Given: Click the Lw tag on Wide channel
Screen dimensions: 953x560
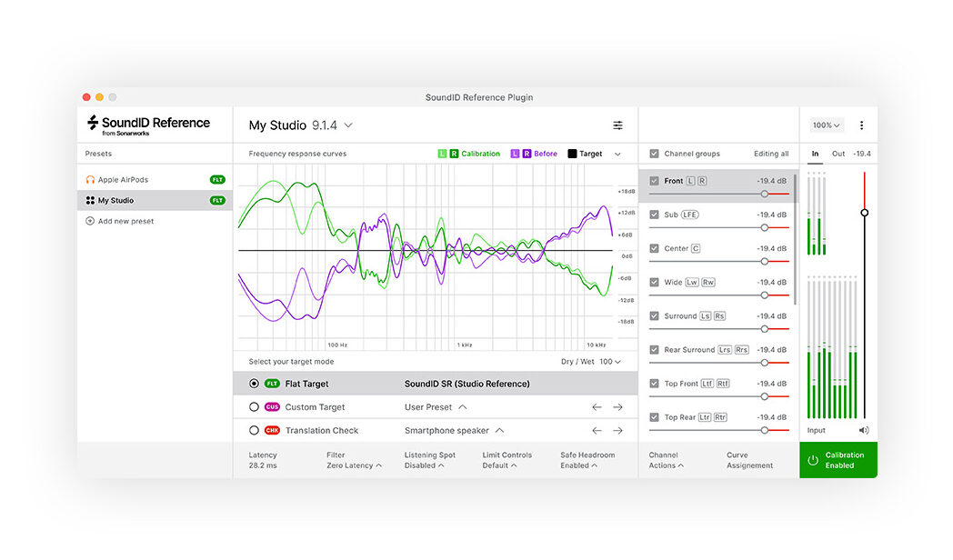Looking at the screenshot, I should point(692,283).
